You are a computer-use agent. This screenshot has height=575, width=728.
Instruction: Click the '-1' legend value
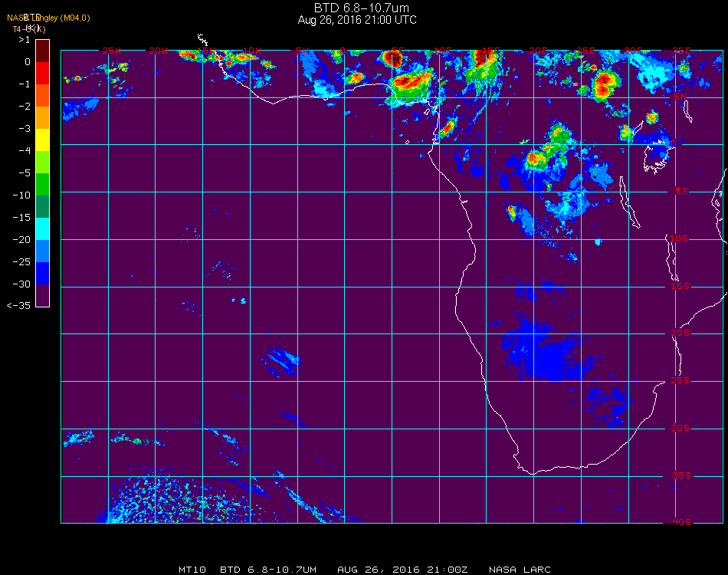coord(25,84)
